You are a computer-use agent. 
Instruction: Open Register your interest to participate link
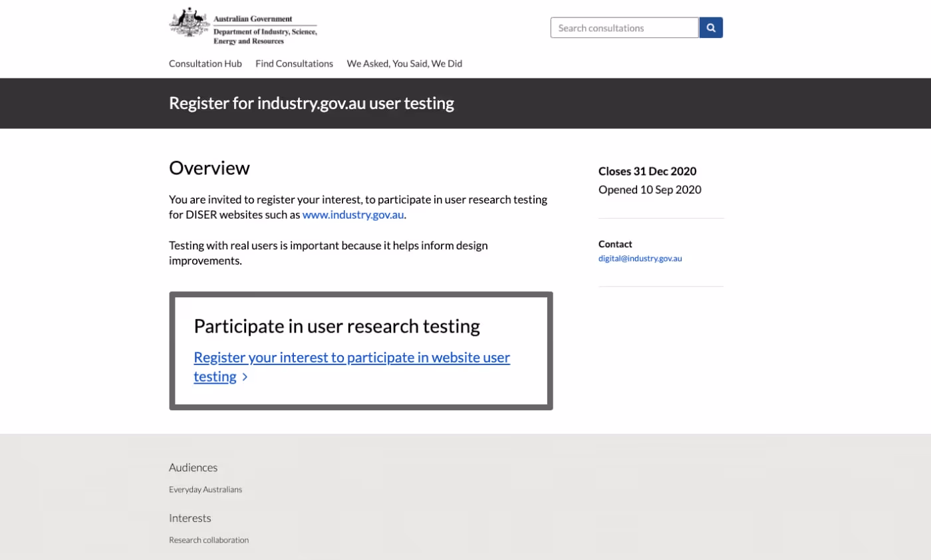point(352,367)
